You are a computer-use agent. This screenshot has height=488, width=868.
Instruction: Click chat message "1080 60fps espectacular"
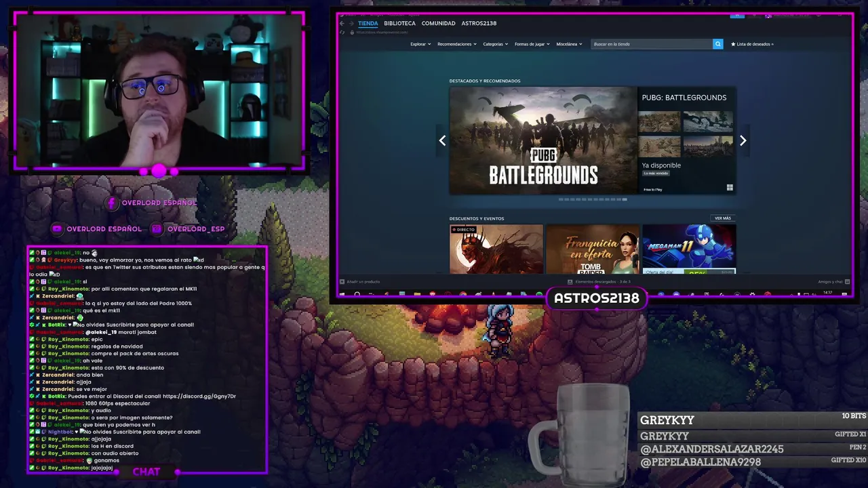[x=117, y=403]
